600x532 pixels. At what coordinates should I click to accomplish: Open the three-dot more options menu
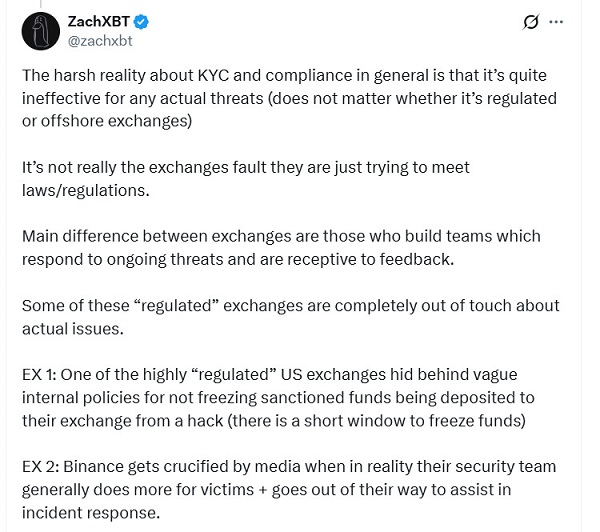point(557,22)
